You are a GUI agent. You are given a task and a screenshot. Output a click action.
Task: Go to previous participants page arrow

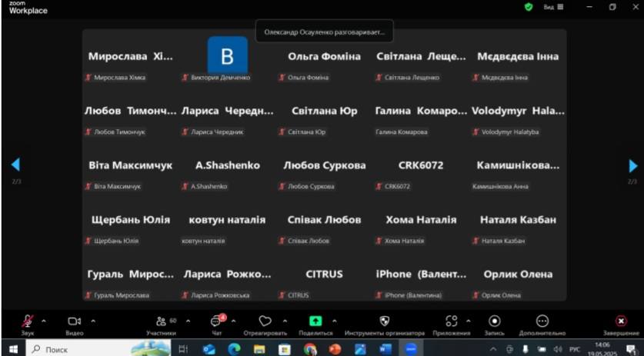click(15, 165)
